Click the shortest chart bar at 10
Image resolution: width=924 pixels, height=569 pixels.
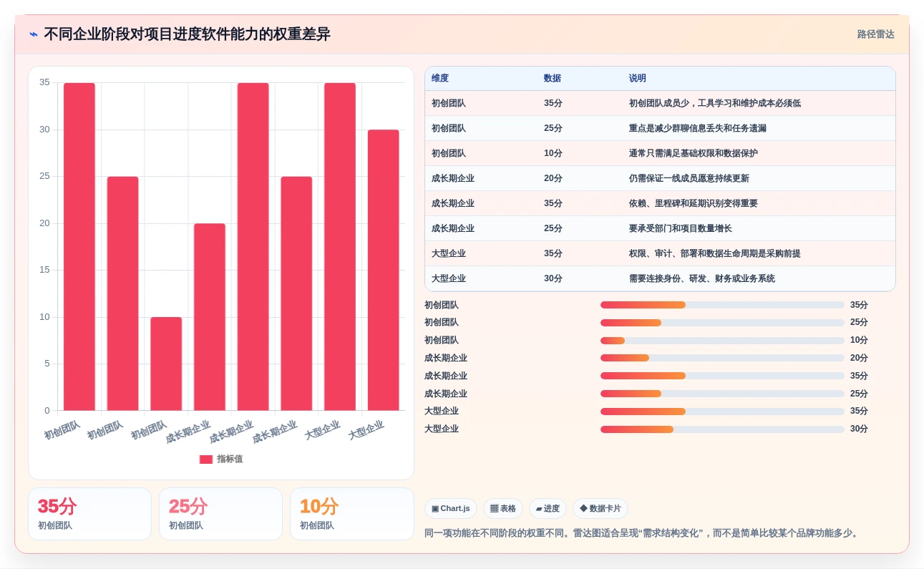pyautogui.click(x=166, y=364)
